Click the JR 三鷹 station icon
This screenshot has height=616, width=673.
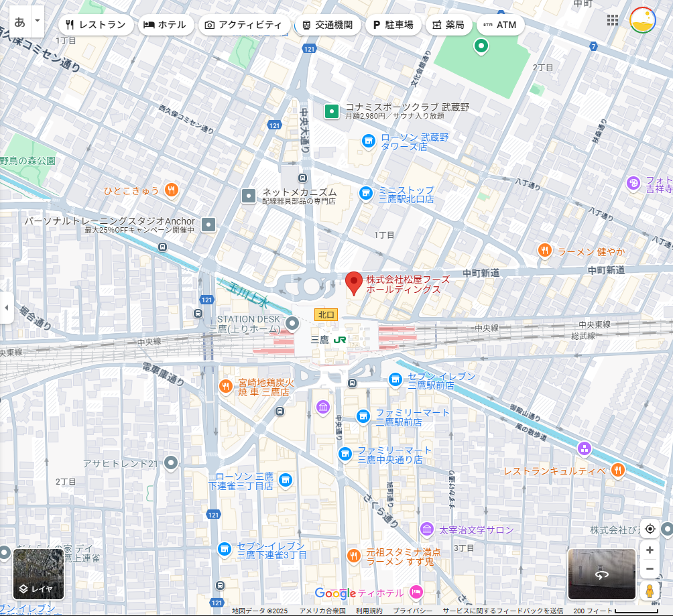tap(340, 340)
